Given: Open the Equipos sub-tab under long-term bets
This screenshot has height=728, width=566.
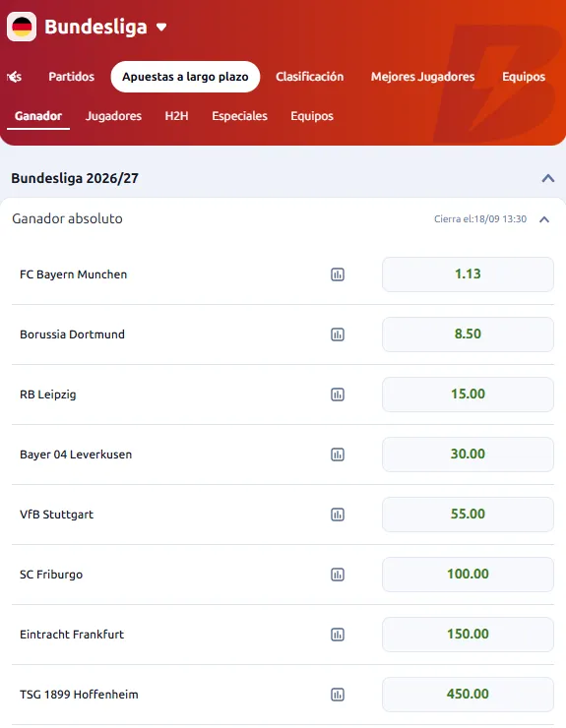Looking at the screenshot, I should point(312,116).
